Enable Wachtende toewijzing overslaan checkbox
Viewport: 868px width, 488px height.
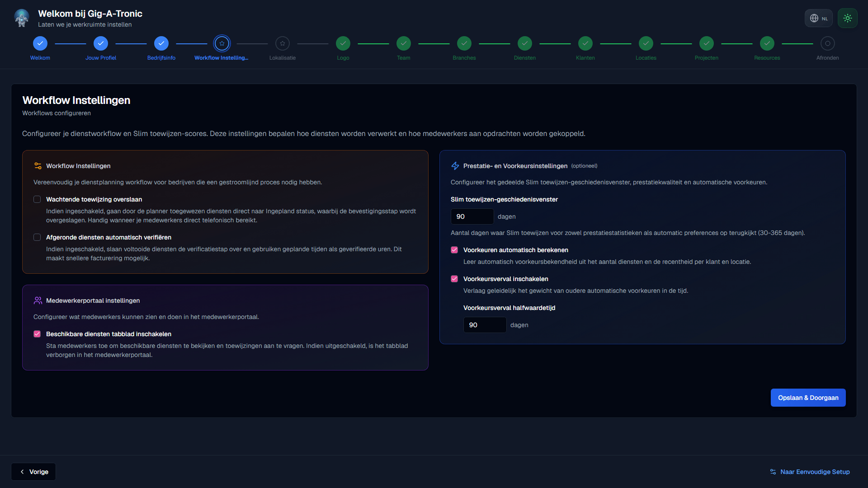pyautogui.click(x=37, y=199)
